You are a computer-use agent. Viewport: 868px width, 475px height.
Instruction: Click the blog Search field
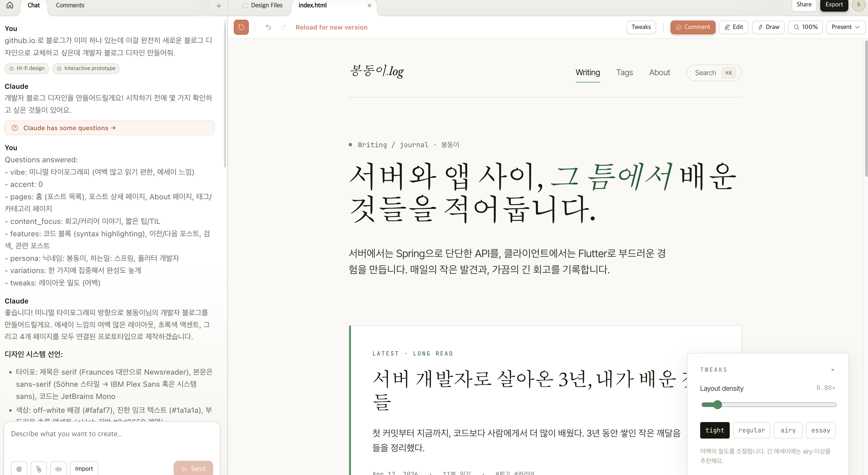point(714,73)
